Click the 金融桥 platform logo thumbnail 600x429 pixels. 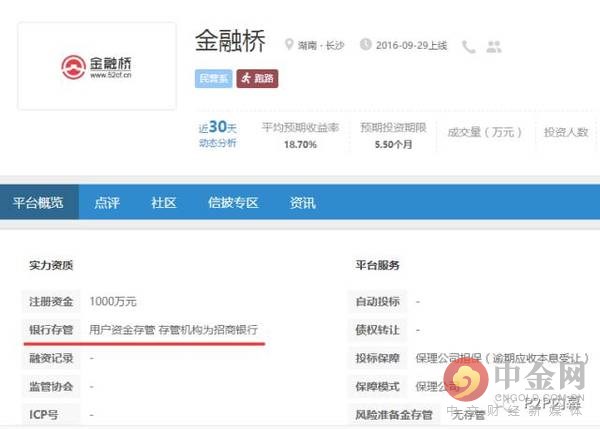tap(97, 66)
